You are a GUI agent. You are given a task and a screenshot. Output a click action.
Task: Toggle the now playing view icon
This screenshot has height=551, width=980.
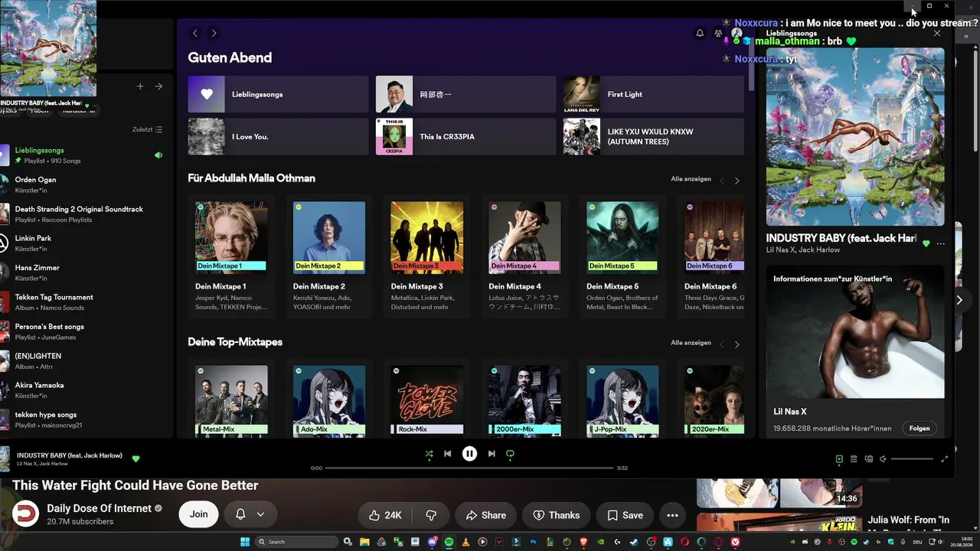(839, 459)
